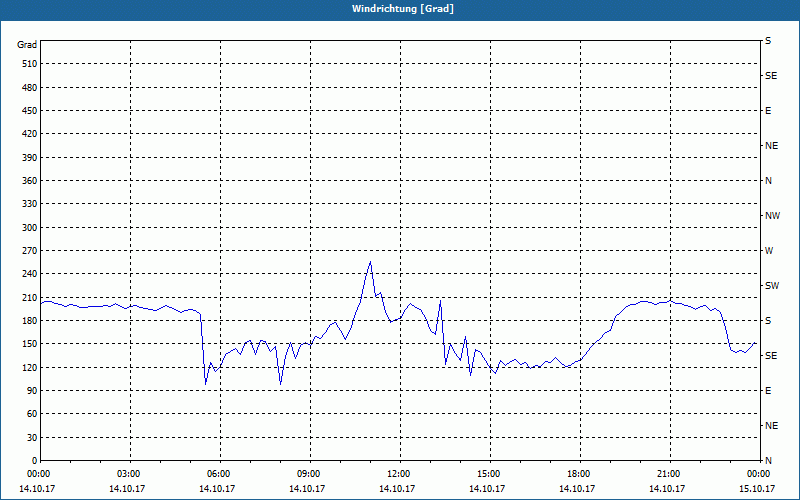Click the E compass label level with 90
Screen dimensions: 800x500
click(768, 391)
